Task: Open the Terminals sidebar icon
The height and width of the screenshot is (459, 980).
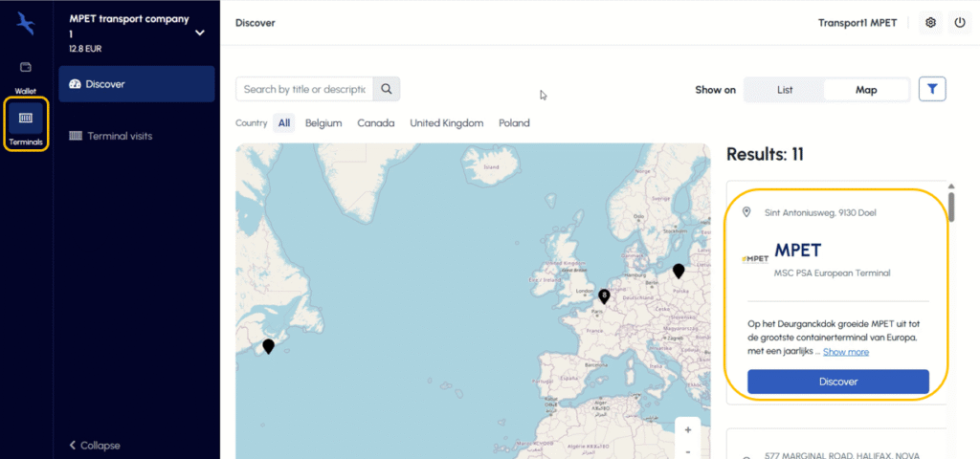Action: coord(26,124)
